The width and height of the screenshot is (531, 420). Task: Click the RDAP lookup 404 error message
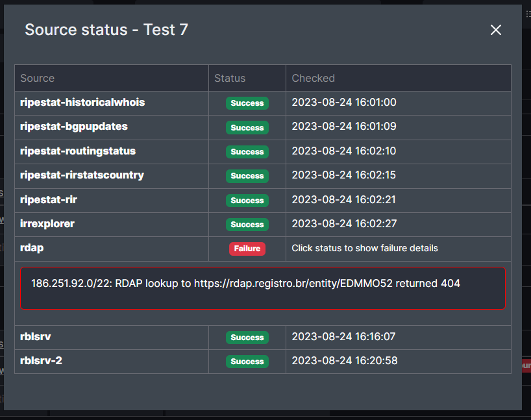click(x=245, y=284)
